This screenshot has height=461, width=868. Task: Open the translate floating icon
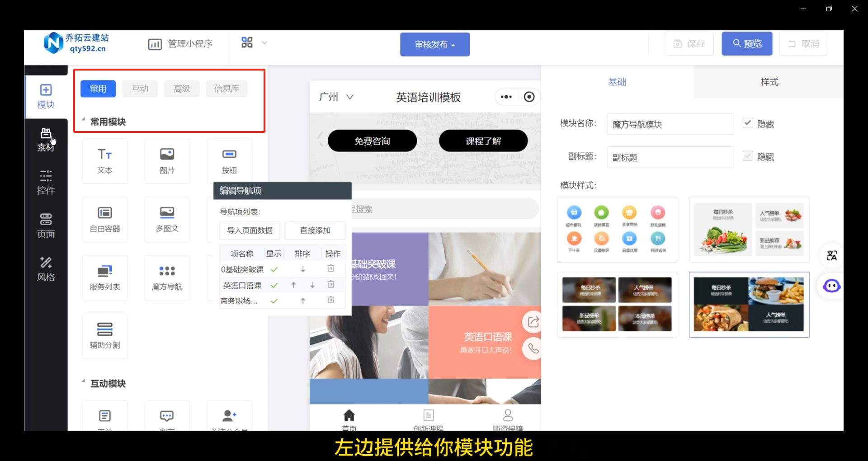tap(831, 255)
